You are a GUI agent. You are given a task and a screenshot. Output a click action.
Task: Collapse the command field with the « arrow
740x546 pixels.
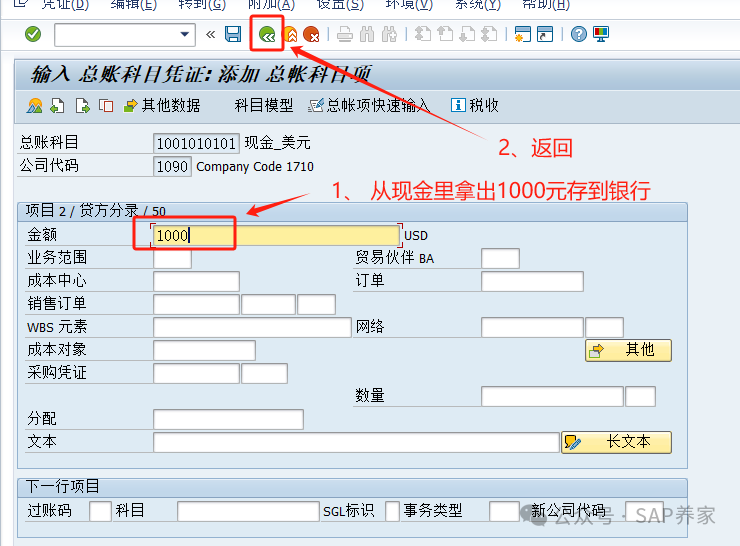pos(210,34)
